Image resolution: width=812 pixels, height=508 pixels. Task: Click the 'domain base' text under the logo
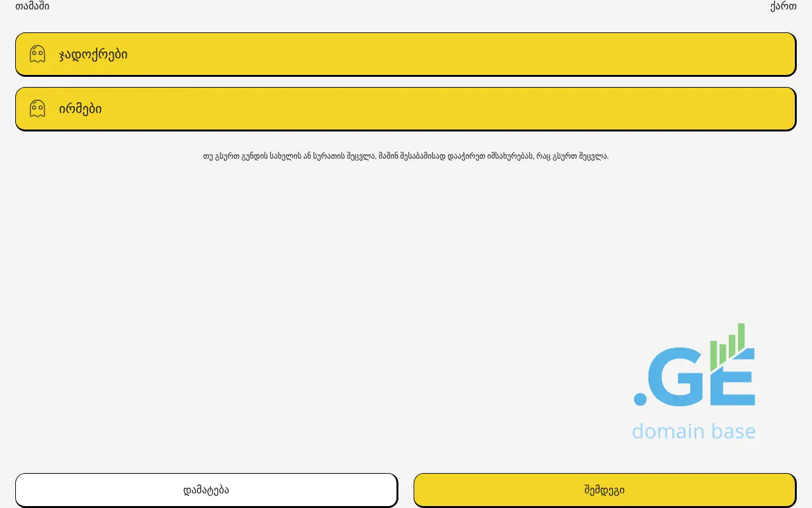coord(693,432)
